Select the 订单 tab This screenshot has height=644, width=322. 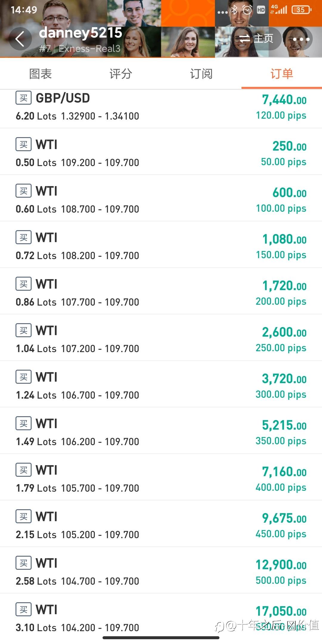282,74
